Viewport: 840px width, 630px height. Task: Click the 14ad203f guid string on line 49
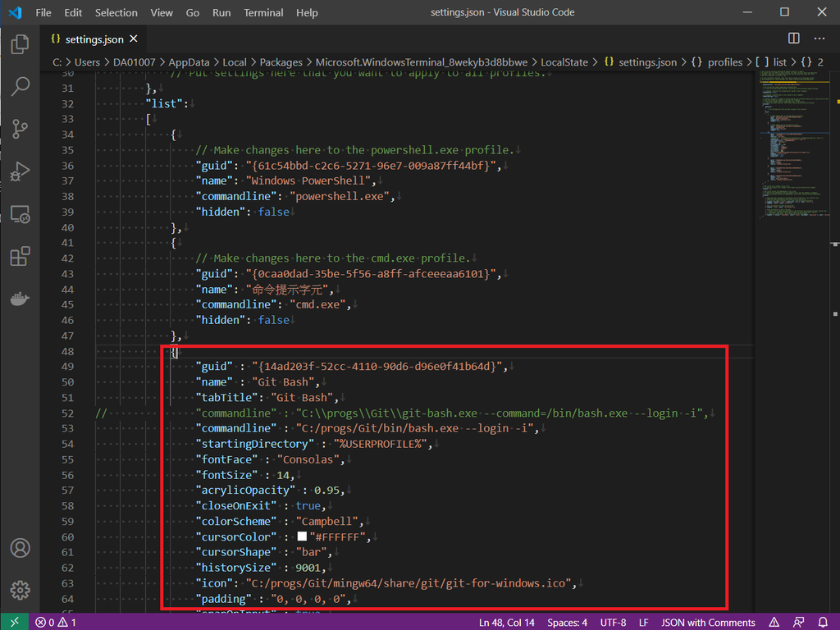pos(377,367)
